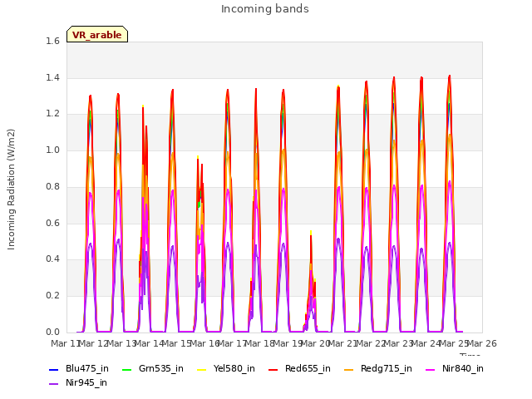This screenshot has width=532, height=399.
Task: Click the Redg715_in legend color swatch
Action: tap(349, 369)
